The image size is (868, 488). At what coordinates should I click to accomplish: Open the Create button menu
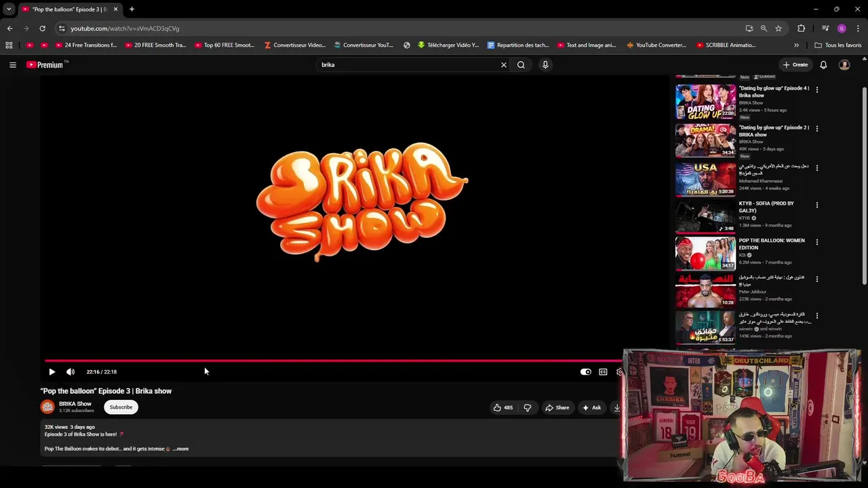tap(795, 64)
